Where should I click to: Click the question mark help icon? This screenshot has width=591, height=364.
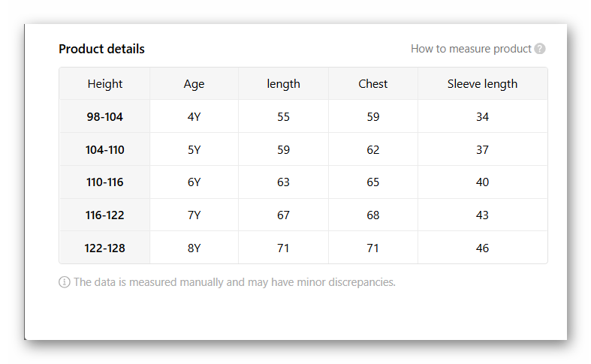[x=540, y=49]
